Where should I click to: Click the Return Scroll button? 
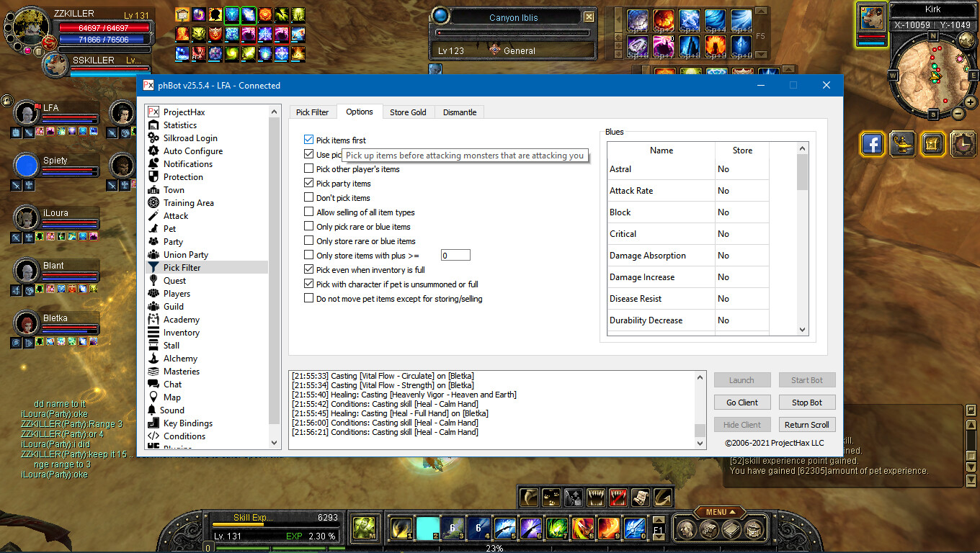coord(806,425)
